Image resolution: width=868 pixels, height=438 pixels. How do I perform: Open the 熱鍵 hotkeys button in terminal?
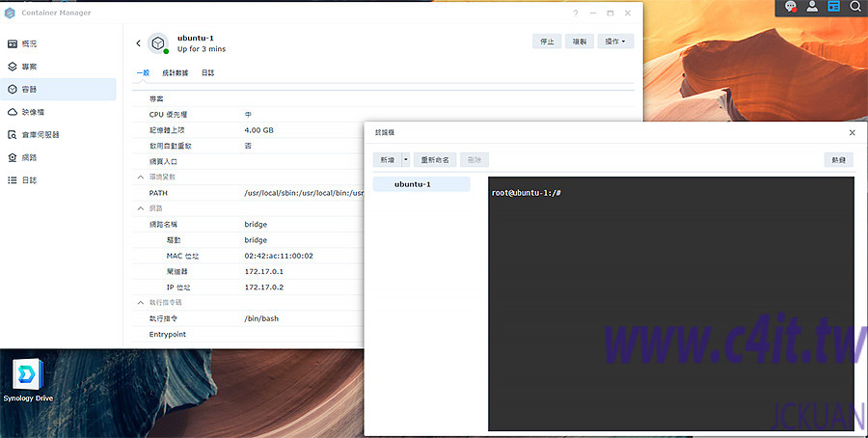(x=839, y=160)
